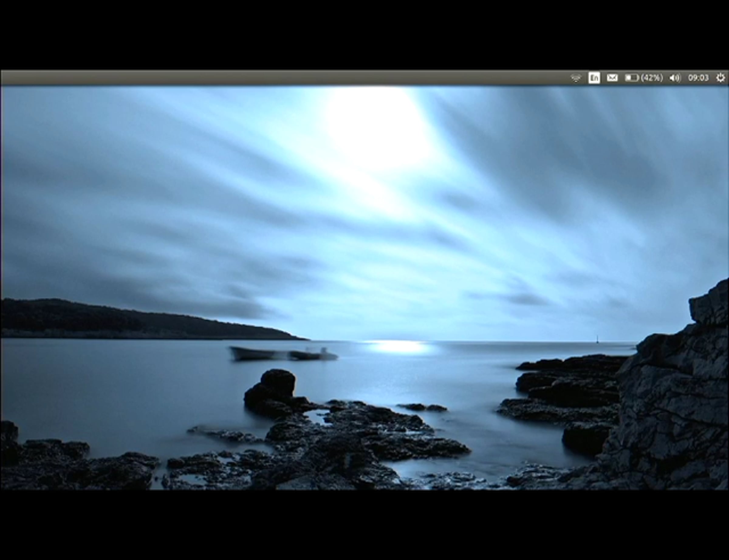Click empty area of top panel
This screenshot has height=560, width=729.
coord(267,78)
